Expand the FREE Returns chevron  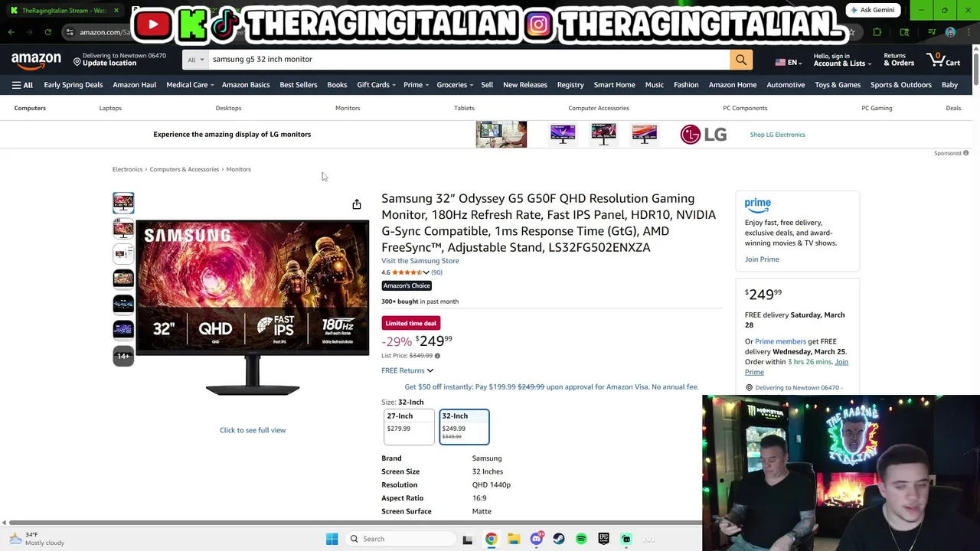pyautogui.click(x=430, y=371)
